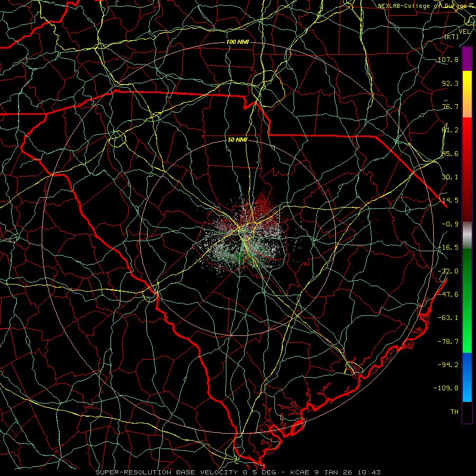Click the 30.1 value on the velocity scale
The height and width of the screenshot is (476, 476).
[450, 177]
